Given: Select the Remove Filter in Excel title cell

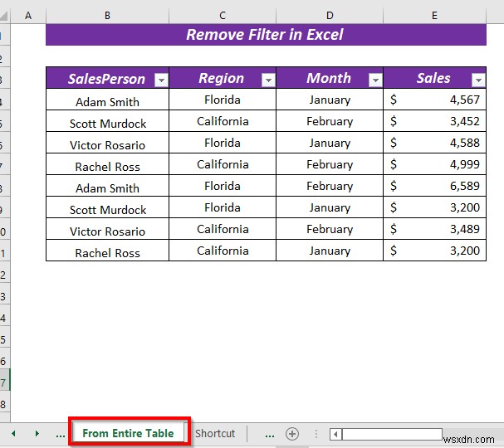Looking at the screenshot, I should click(x=266, y=35).
